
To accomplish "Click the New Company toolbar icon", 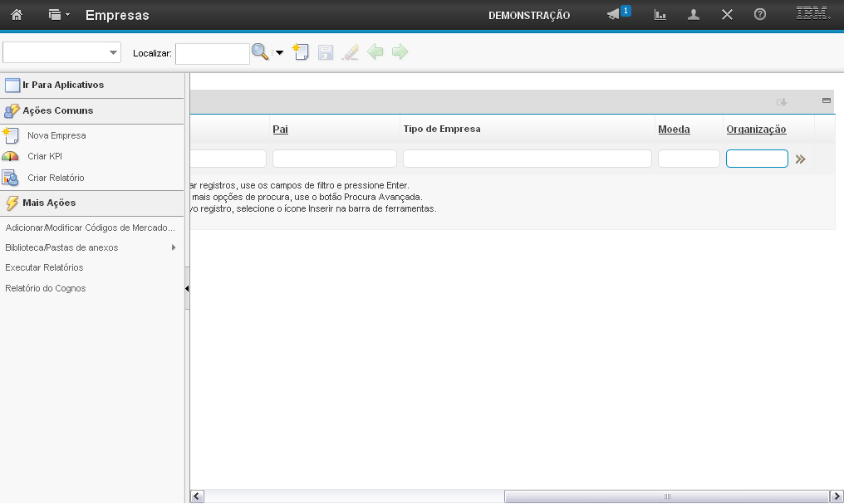I will pyautogui.click(x=301, y=52).
